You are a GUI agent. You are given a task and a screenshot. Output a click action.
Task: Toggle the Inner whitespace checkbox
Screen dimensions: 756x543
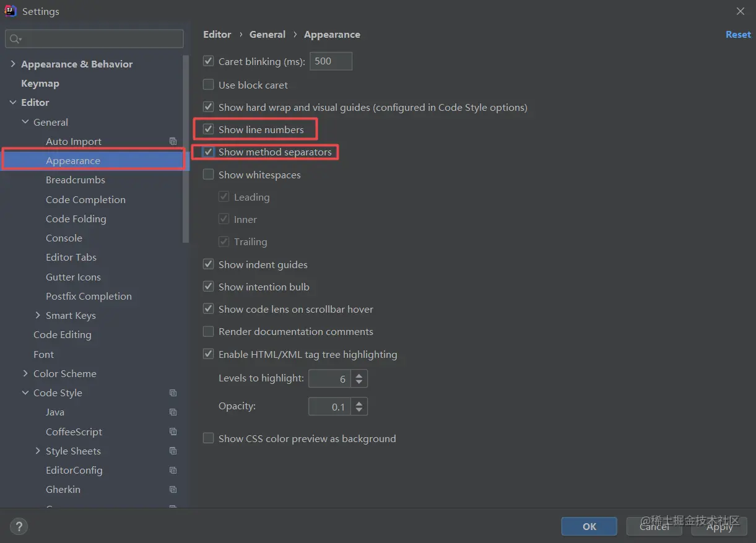[x=224, y=219]
